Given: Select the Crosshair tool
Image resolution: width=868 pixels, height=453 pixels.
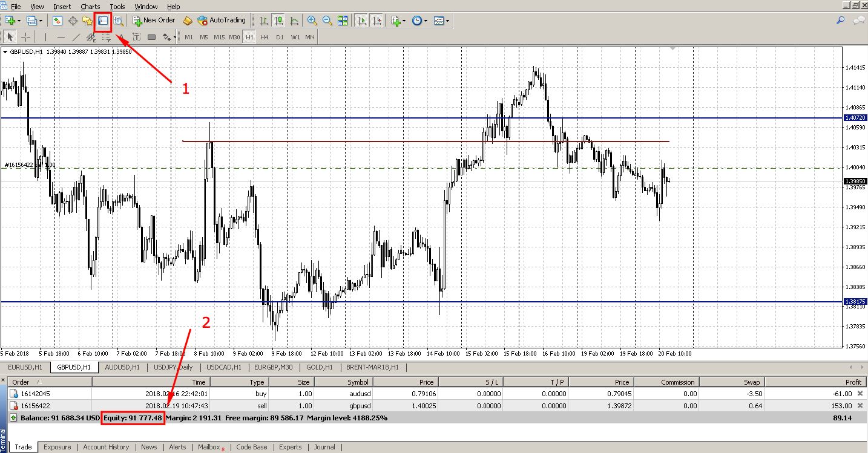Looking at the screenshot, I should [x=27, y=37].
